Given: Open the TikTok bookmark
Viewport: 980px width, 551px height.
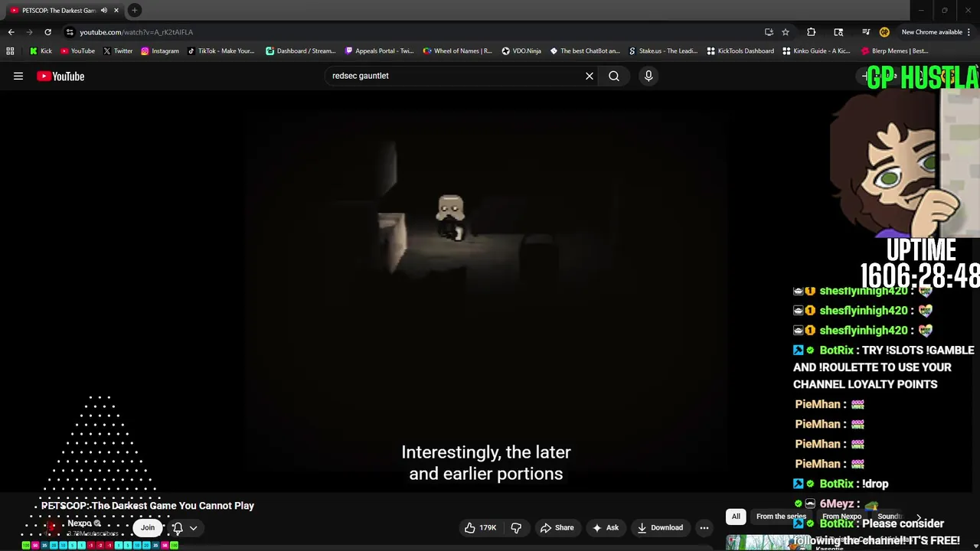Looking at the screenshot, I should 220,51.
